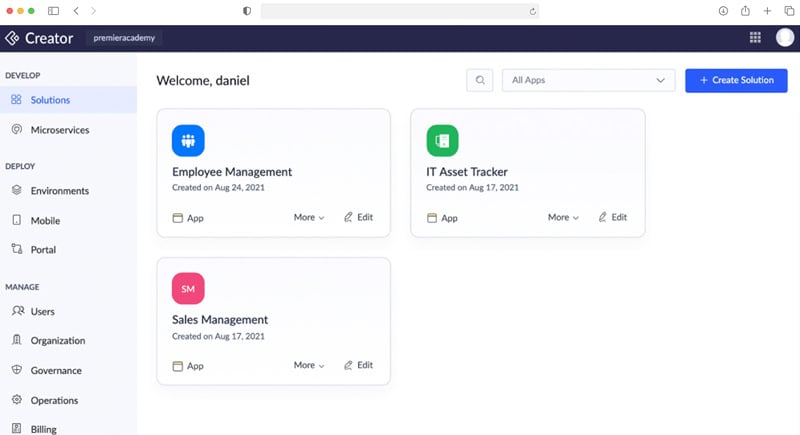Click the Users people icon
The width and height of the screenshot is (800, 435).
click(18, 311)
